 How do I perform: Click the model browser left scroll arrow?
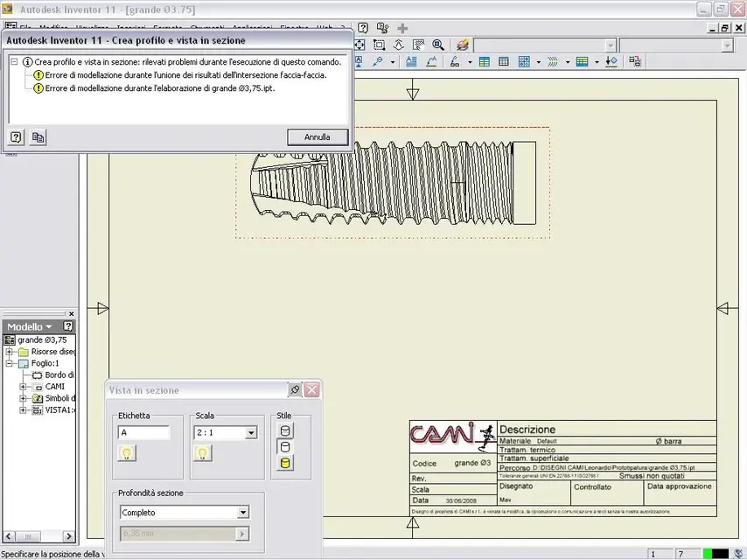(x=9, y=536)
